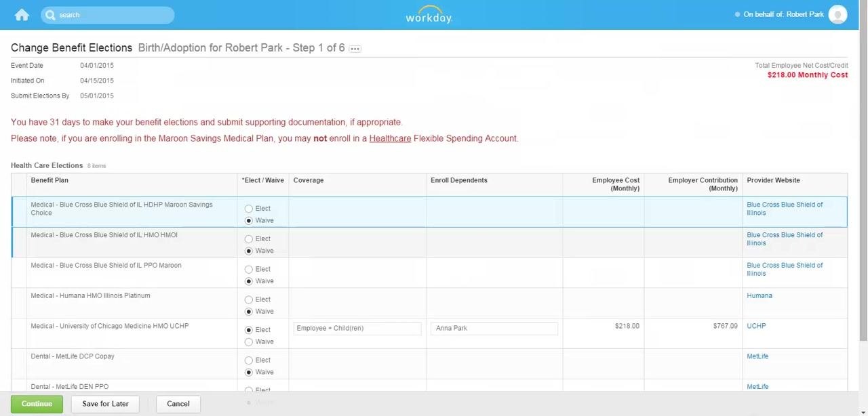
Task: Click the underlined Healthcare link in notice
Action: pos(390,138)
